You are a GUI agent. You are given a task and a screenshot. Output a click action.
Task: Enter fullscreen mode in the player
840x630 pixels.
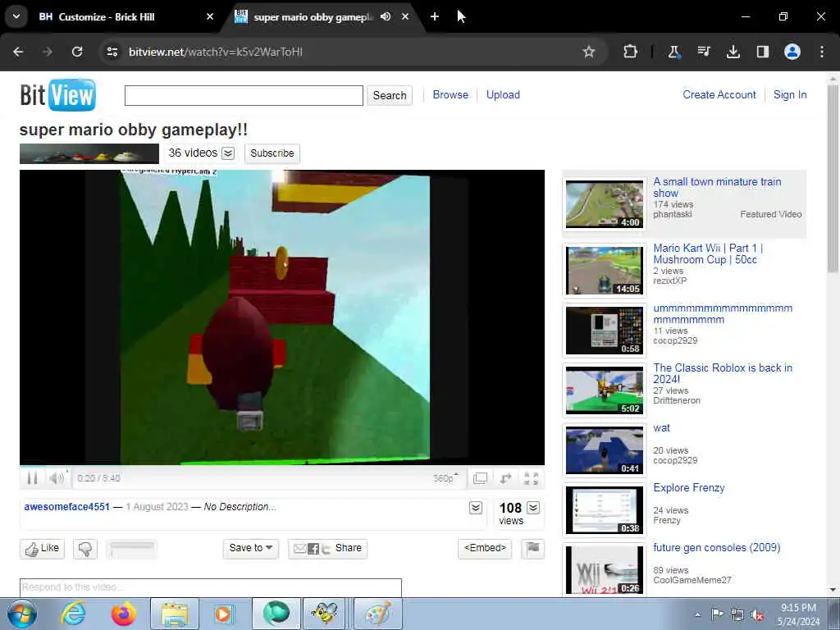[531, 478]
